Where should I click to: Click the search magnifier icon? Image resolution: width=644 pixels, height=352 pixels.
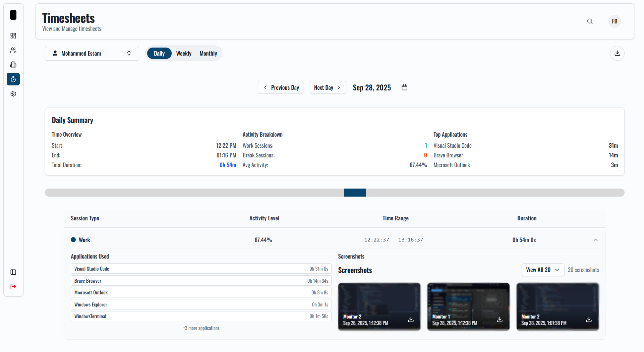point(590,21)
